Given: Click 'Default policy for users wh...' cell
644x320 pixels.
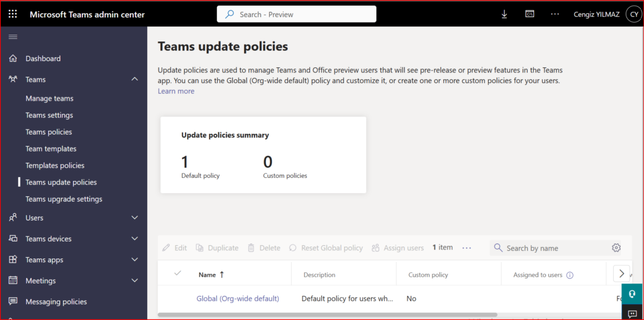Looking at the screenshot, I should coord(347,299).
